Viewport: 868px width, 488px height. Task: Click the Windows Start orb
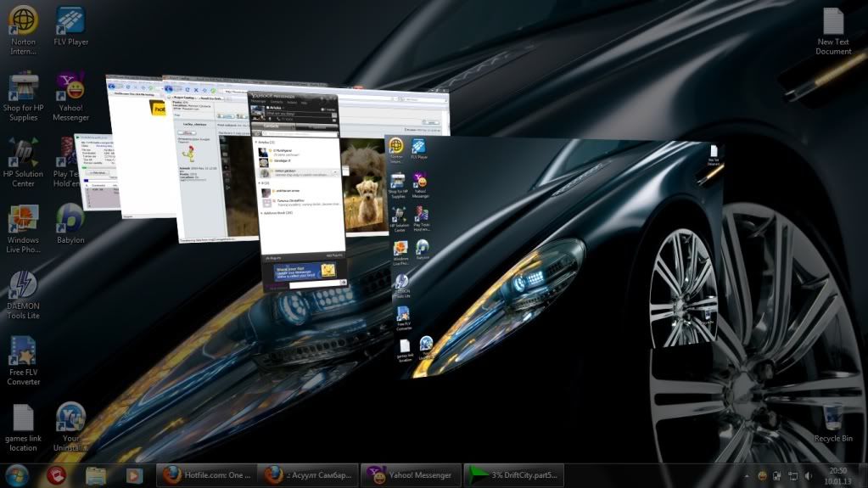[16, 474]
